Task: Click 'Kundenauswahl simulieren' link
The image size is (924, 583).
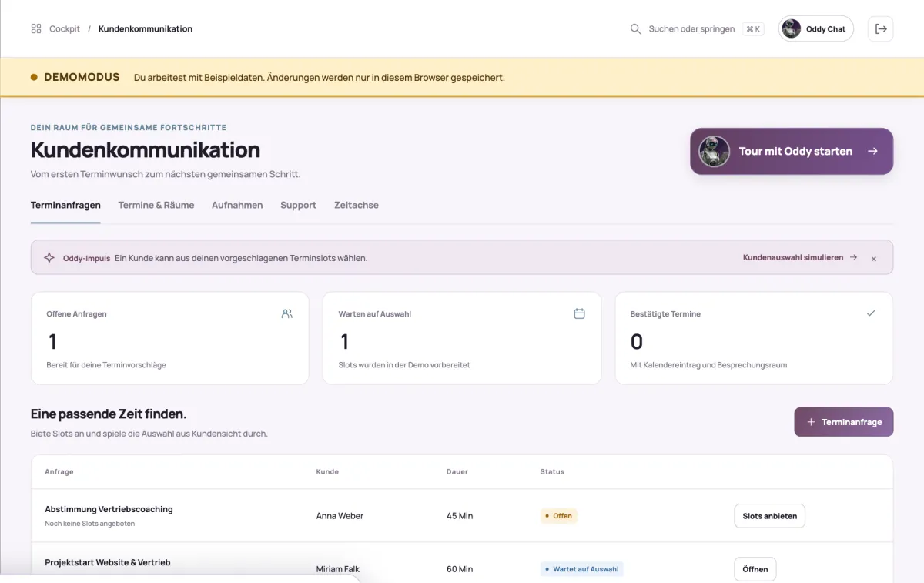Action: point(793,257)
